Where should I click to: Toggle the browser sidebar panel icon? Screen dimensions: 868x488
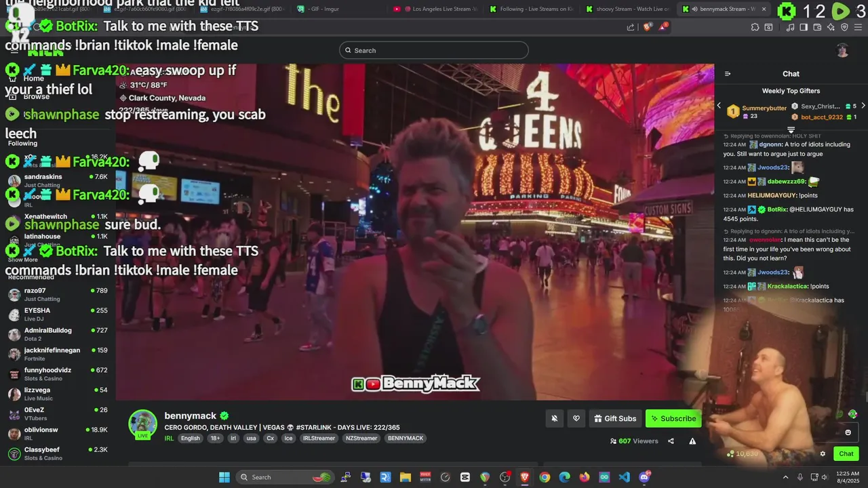[x=804, y=27]
